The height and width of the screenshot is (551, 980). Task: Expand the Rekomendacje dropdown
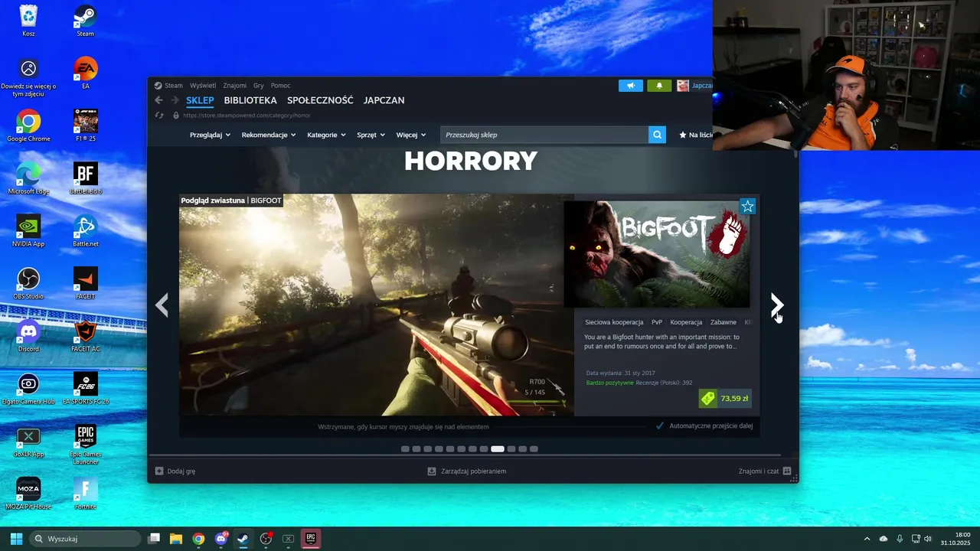(x=269, y=135)
